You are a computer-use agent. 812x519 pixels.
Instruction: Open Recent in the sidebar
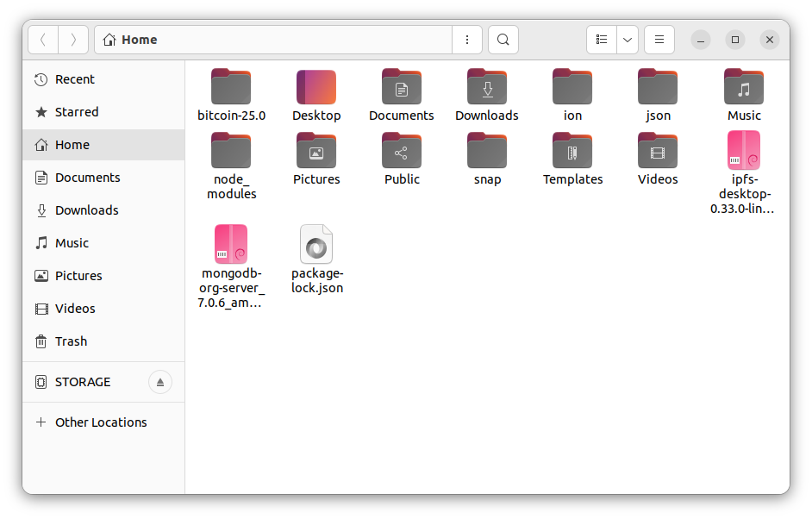click(x=103, y=79)
